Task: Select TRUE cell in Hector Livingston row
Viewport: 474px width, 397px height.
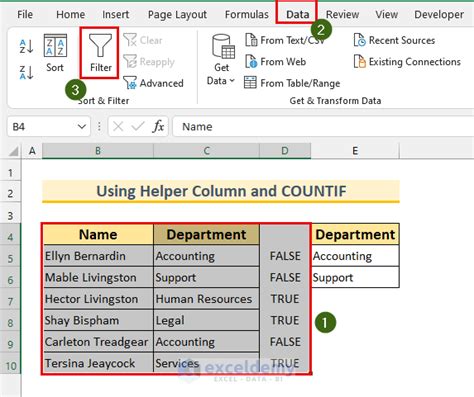Action: (x=285, y=299)
